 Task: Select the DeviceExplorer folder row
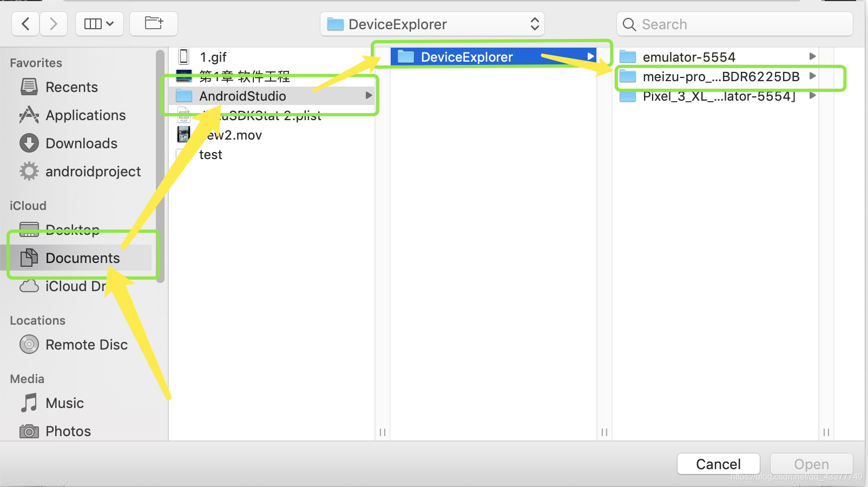[493, 57]
